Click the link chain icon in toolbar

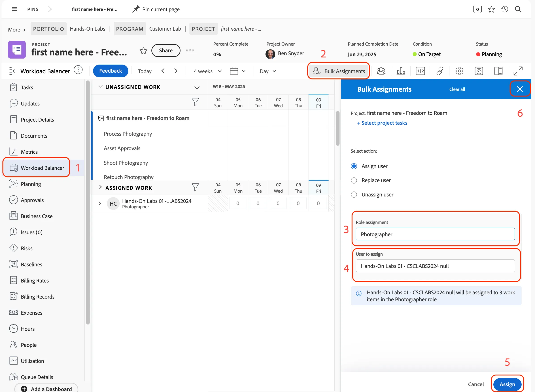pos(439,71)
